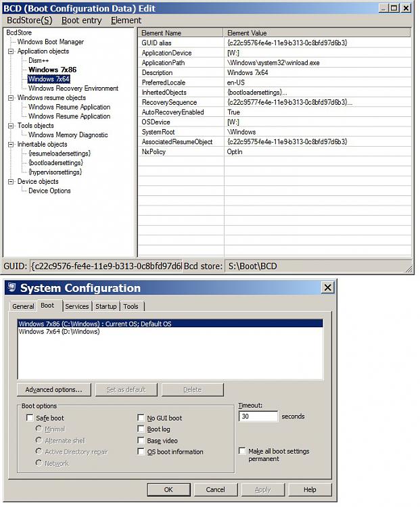The image size is (420, 507).
Task: Tick the No GUI boot checkbox
Action: point(141,418)
